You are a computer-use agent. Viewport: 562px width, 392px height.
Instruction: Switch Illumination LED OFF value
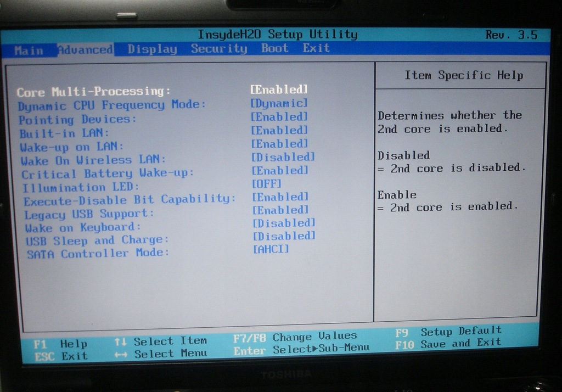coord(267,183)
